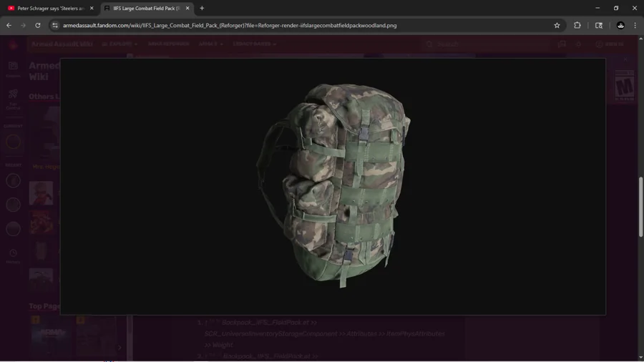The width and height of the screenshot is (644, 362).
Task: Open the media control icon in toolbar
Action: coord(599,26)
